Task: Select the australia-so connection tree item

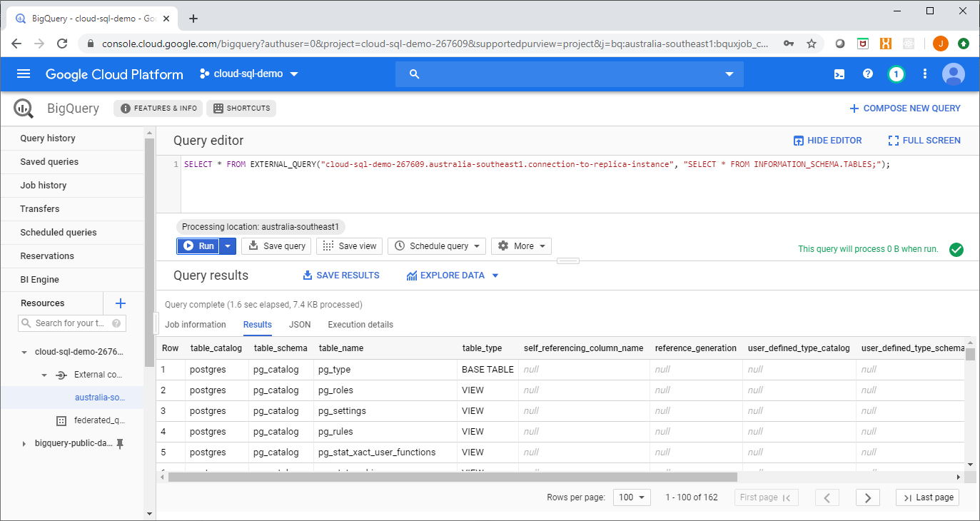Action: (72, 398)
